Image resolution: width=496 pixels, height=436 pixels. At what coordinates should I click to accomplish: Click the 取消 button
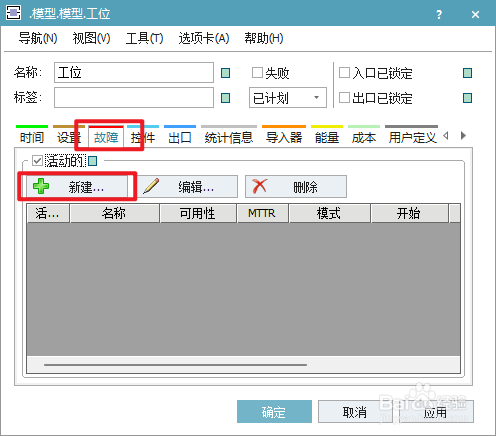(x=355, y=412)
